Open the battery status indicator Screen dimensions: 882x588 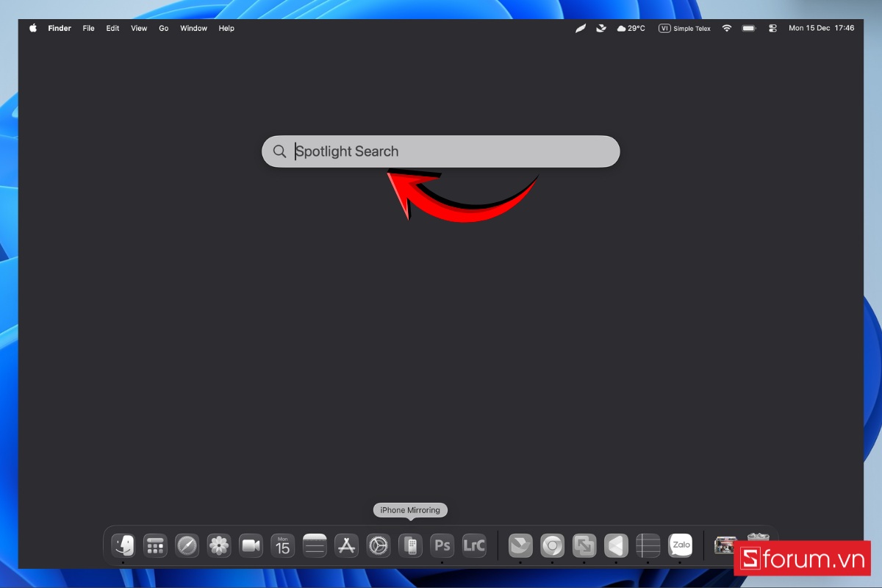pos(750,28)
